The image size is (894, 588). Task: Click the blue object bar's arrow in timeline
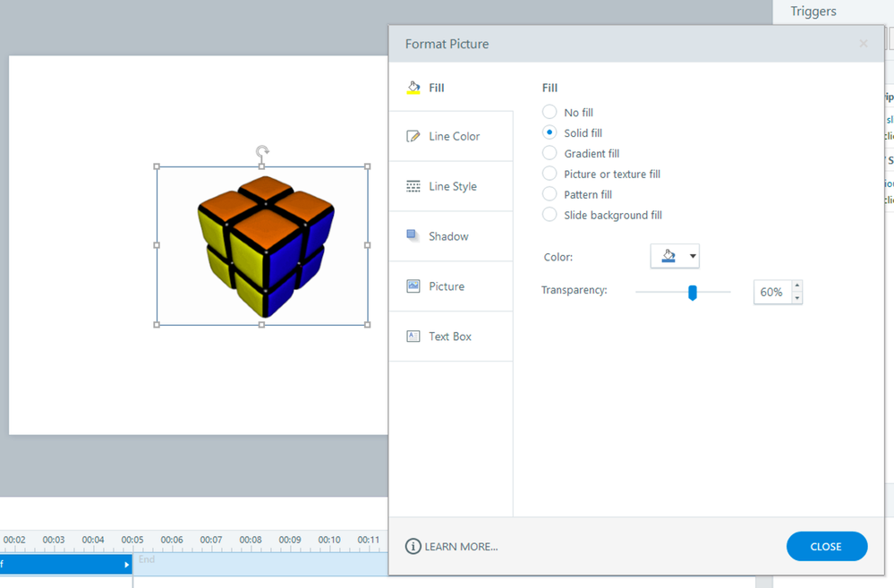point(126,565)
